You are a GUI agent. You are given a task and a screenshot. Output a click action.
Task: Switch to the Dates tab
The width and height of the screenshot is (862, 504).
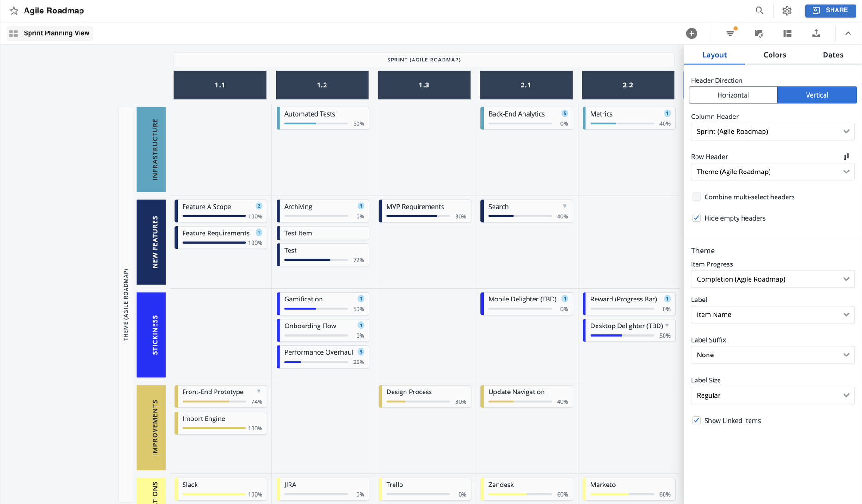coord(833,55)
